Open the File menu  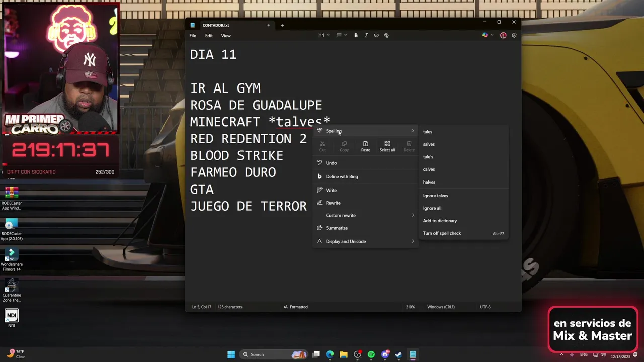[193, 36]
